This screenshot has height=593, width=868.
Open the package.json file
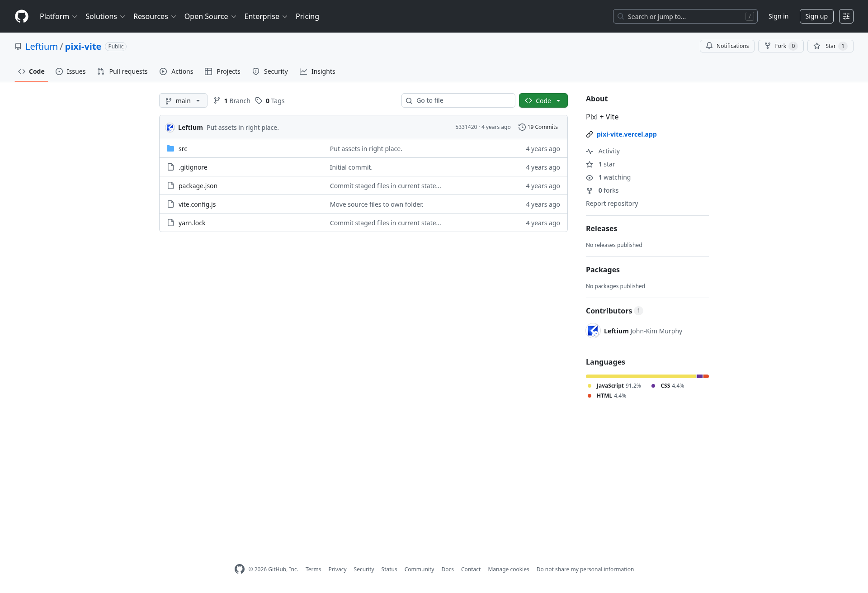(198, 185)
